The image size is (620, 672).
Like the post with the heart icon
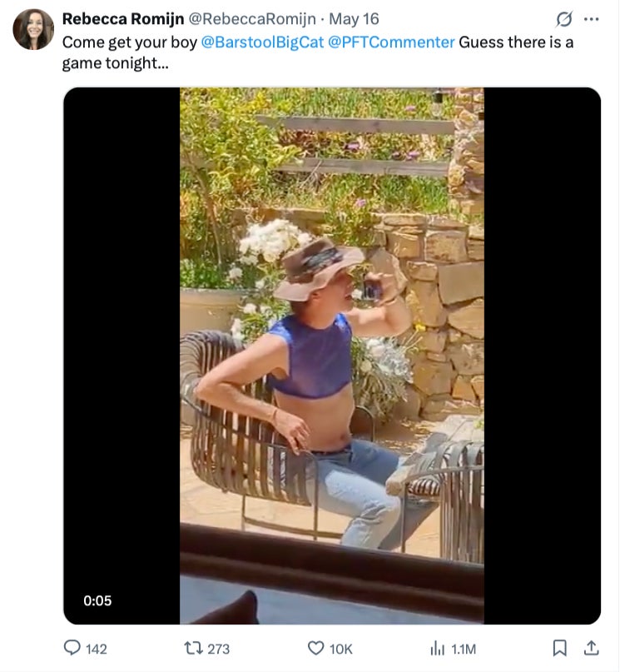click(x=315, y=648)
